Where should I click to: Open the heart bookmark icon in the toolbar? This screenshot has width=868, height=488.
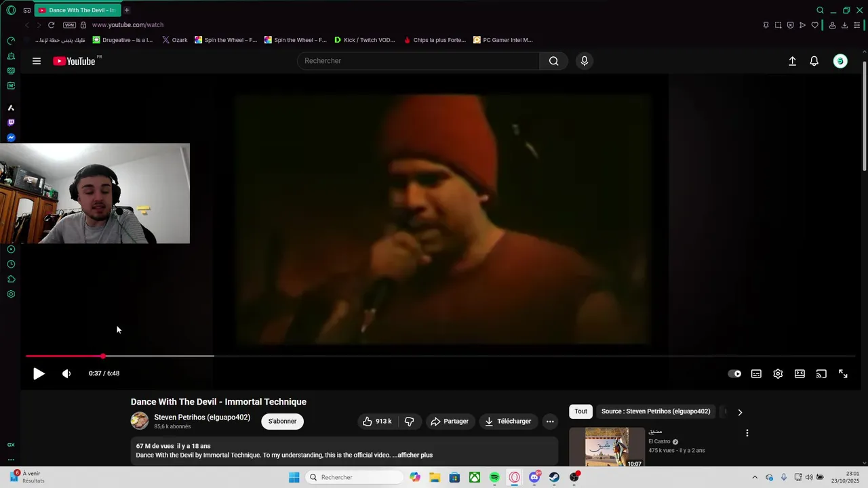814,25
